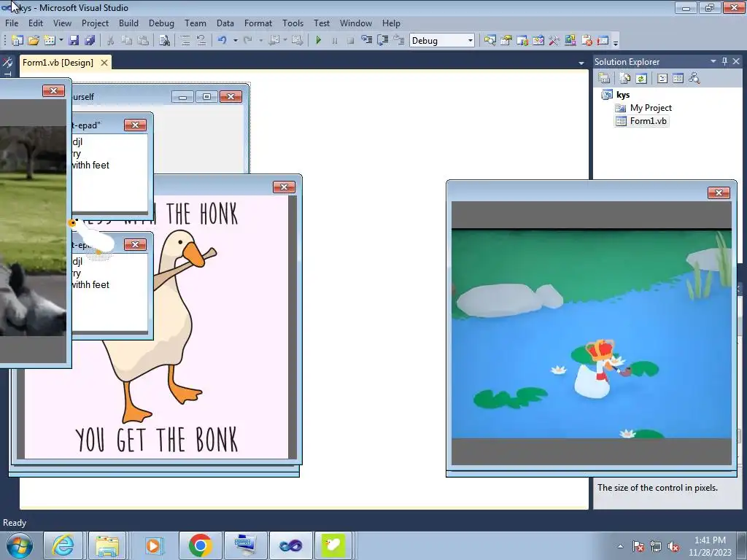The height and width of the screenshot is (560, 747).
Task: Toggle auto-hide pin on Solution Explorer
Action: coord(724,61)
